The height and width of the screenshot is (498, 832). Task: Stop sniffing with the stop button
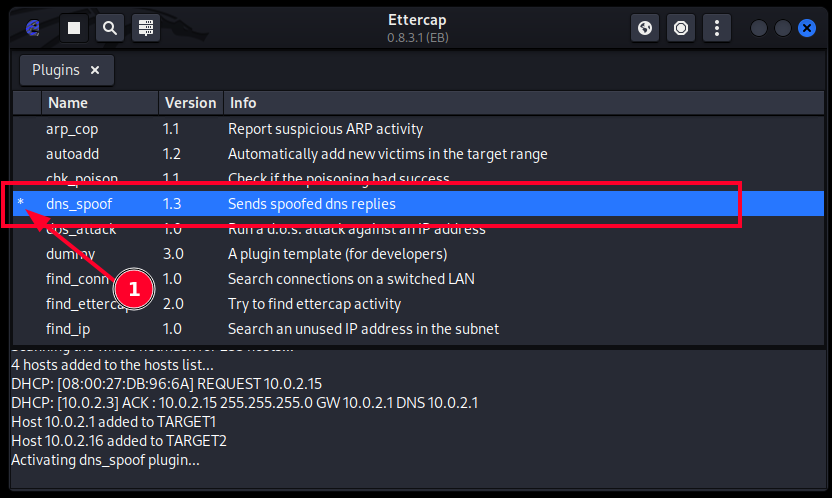[73, 28]
